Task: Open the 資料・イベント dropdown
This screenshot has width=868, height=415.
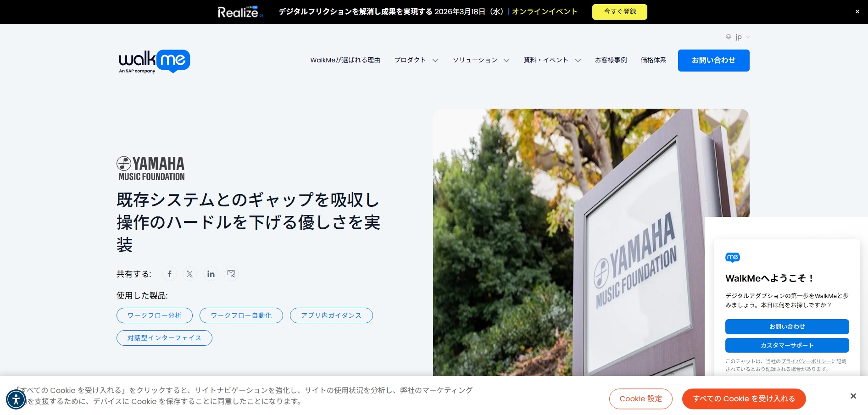Action: (550, 60)
